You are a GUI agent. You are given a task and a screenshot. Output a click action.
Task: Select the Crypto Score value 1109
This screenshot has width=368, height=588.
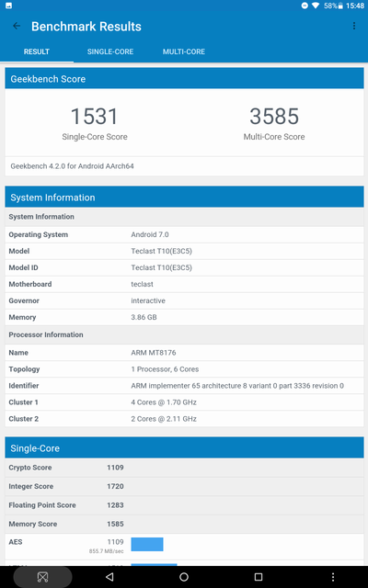coord(115,468)
